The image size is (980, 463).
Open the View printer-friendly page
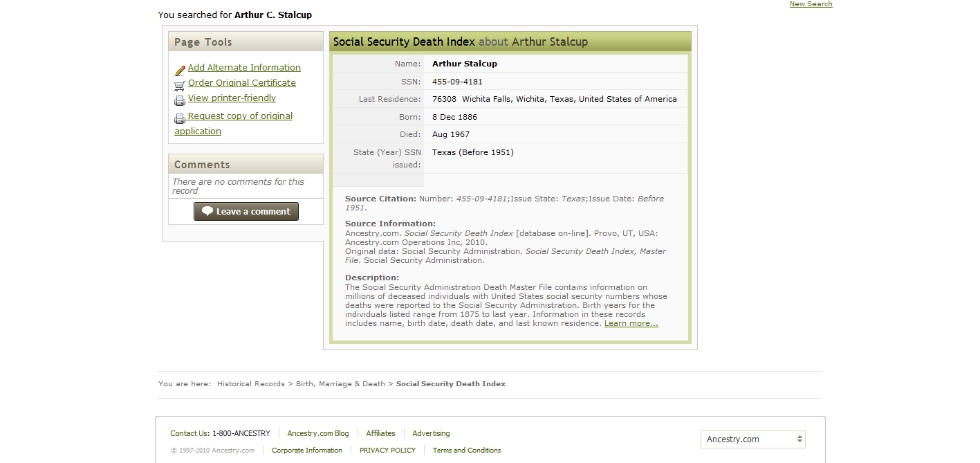(x=232, y=98)
